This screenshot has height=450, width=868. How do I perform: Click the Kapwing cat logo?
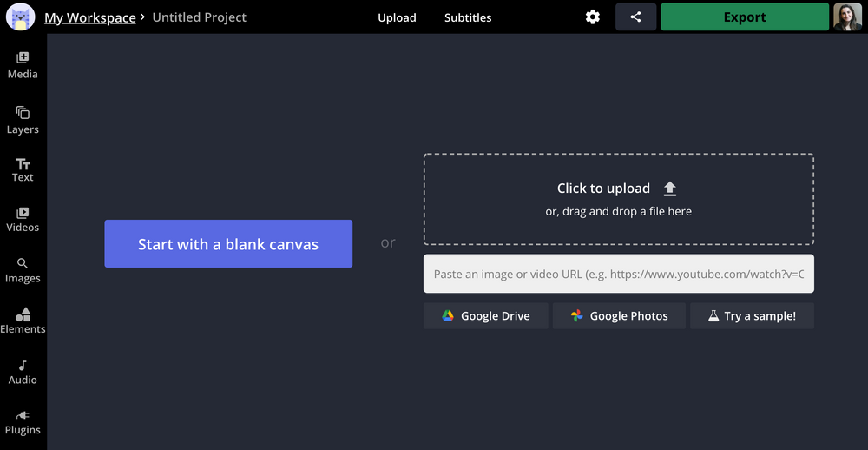20,17
